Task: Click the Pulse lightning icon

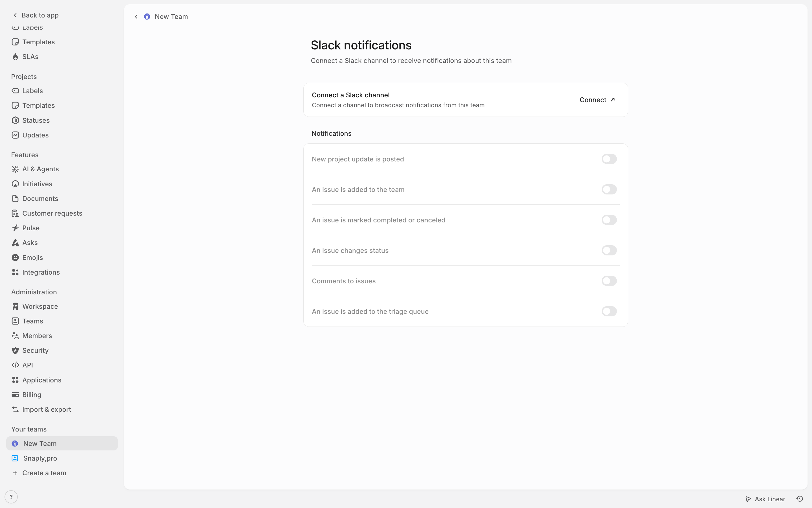Action: pyautogui.click(x=15, y=228)
